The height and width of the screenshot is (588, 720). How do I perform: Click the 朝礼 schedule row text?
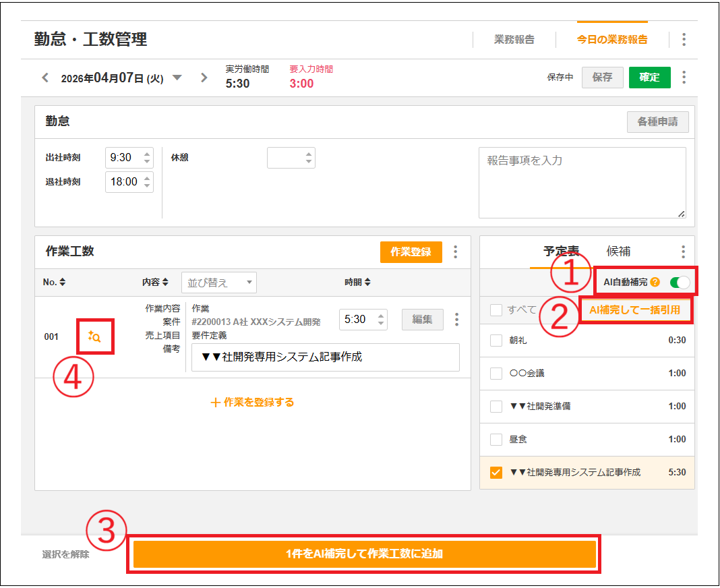pos(518,341)
